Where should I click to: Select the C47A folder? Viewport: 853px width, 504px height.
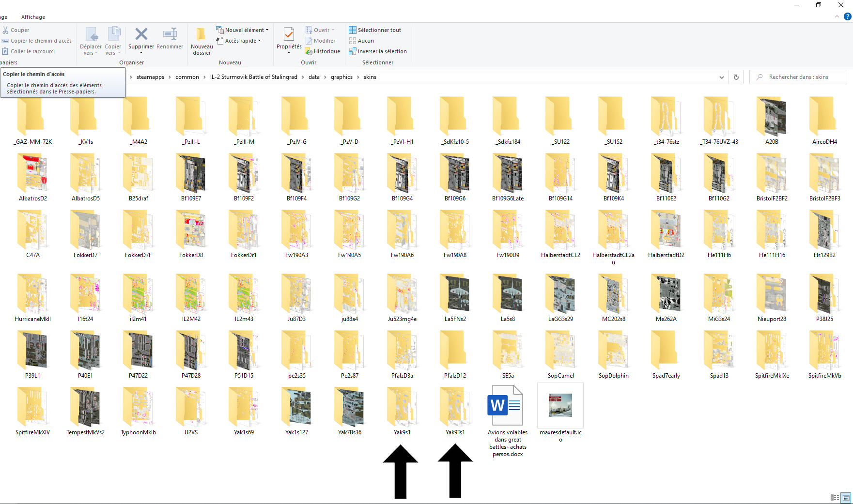(x=33, y=234)
